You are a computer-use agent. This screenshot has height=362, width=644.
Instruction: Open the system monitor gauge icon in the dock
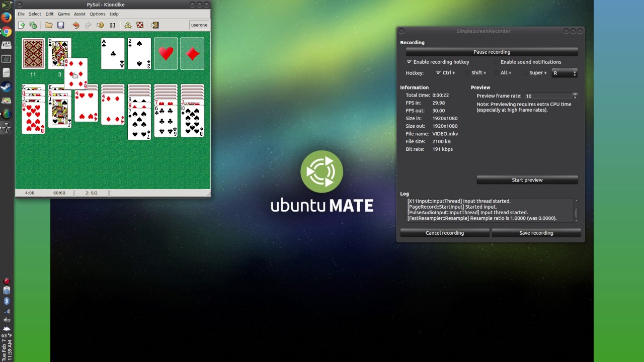pos(7,100)
